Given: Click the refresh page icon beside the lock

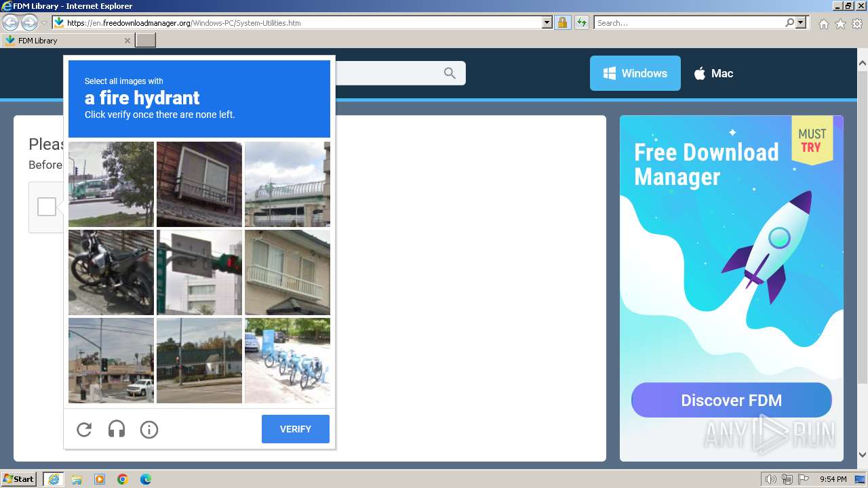Looking at the screenshot, I should [x=581, y=22].
